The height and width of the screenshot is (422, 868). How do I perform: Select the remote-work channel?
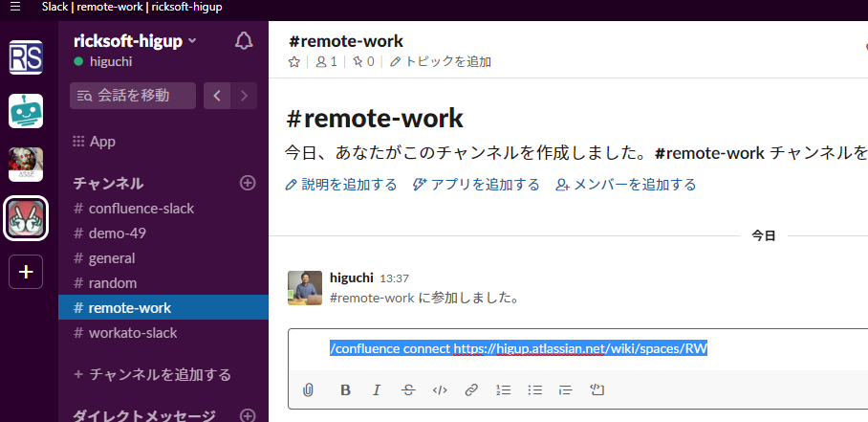tap(163, 307)
